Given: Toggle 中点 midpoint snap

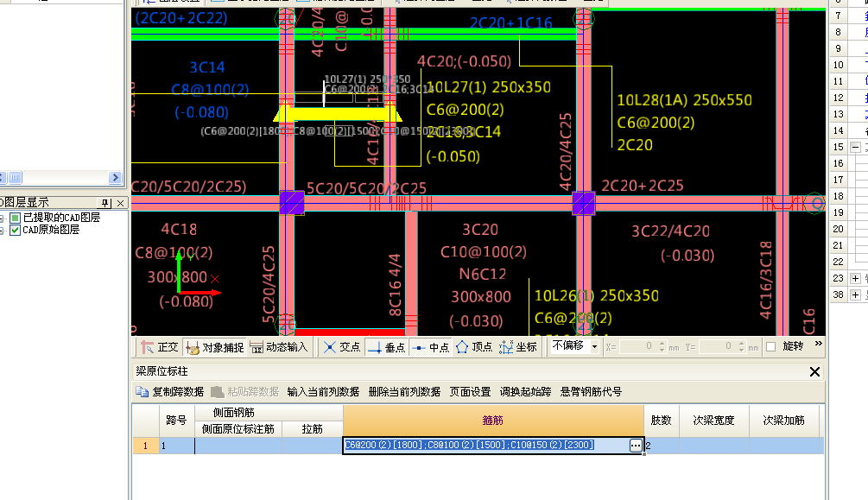Looking at the screenshot, I should pyautogui.click(x=431, y=347).
